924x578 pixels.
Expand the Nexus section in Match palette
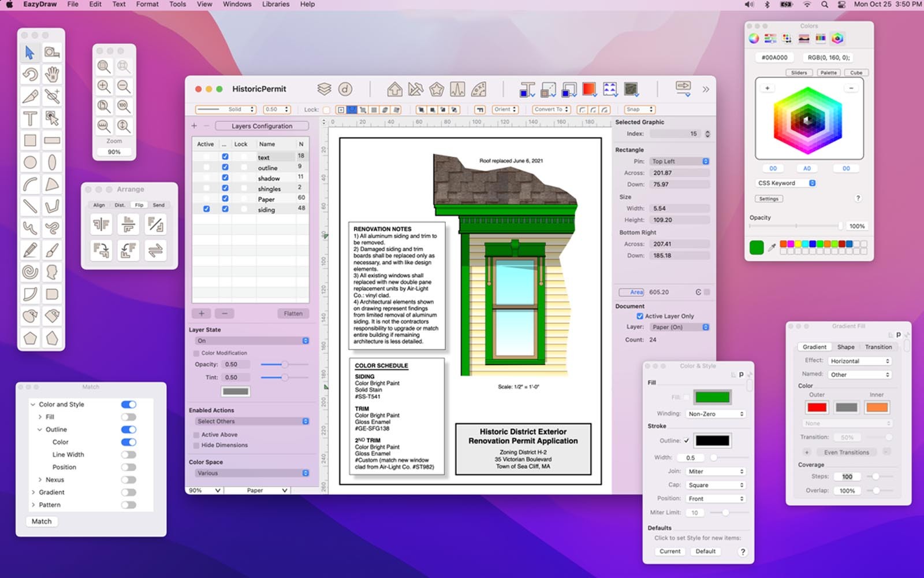tap(39, 479)
